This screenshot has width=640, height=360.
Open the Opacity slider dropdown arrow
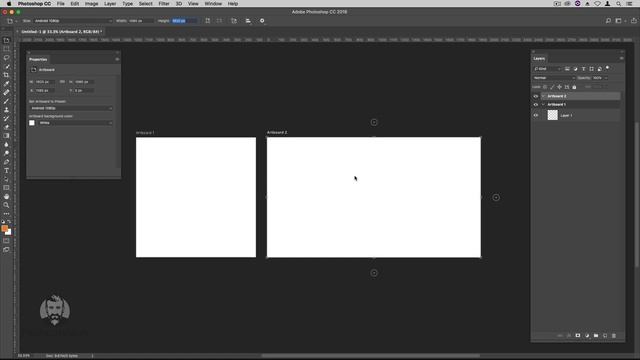click(x=606, y=78)
